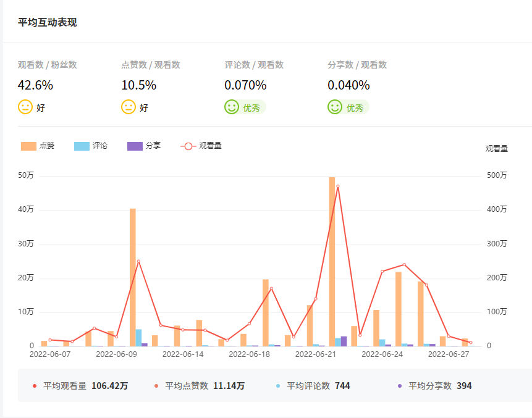Viewport: 532px width, 418px height.
Task: Click the orange dot beside 平均点赞数
Action: pyautogui.click(x=156, y=386)
